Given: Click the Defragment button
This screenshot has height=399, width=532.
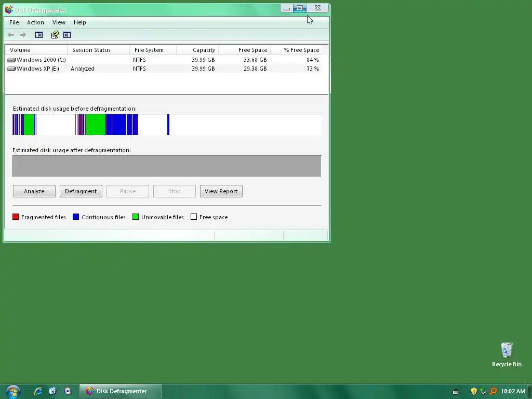Looking at the screenshot, I should point(81,191).
